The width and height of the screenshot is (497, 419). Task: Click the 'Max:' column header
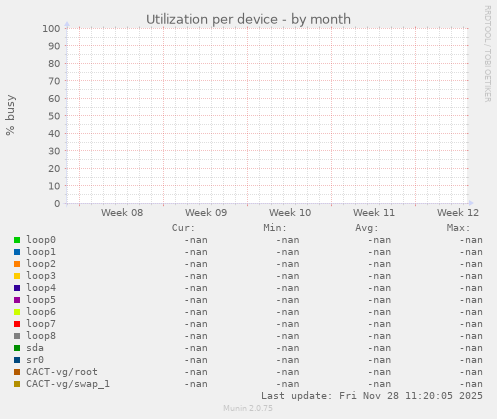458,228
